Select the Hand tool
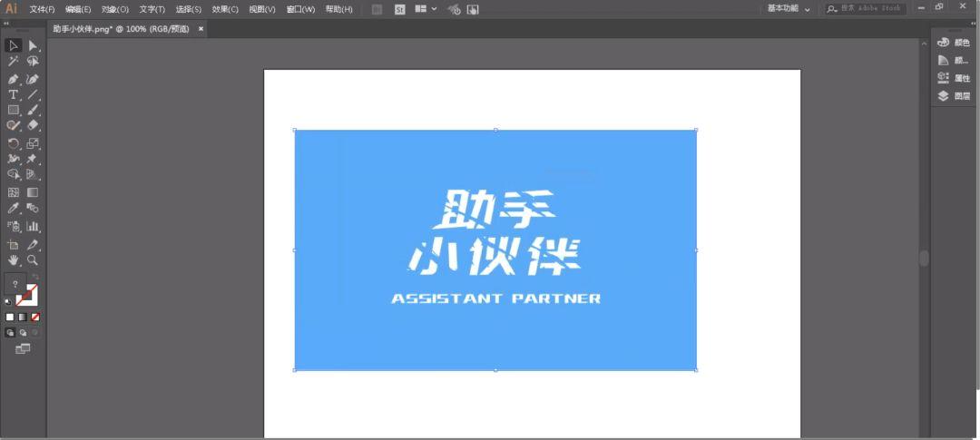Screen dimensions: 980x440 (13, 260)
